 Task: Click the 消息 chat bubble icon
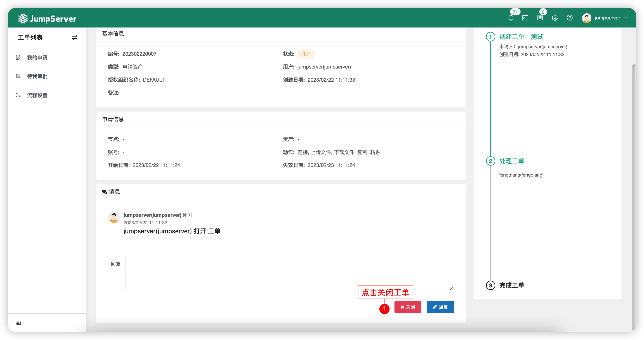[105, 192]
